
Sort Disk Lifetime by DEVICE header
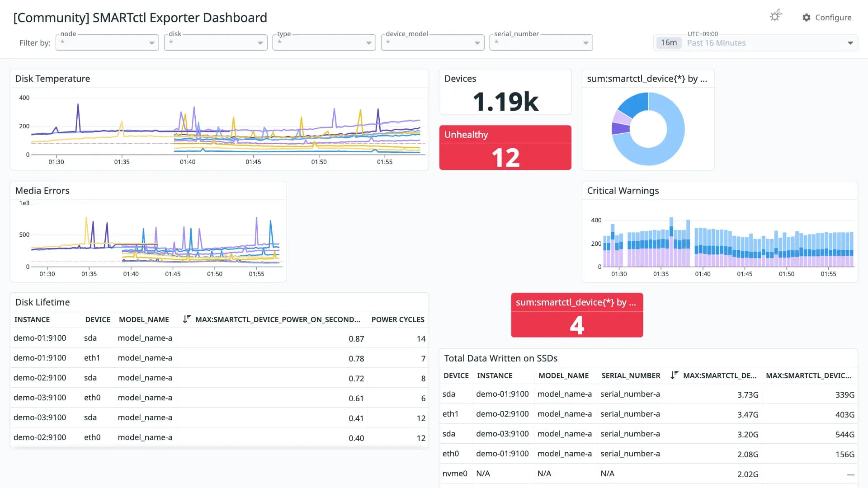coord(98,319)
